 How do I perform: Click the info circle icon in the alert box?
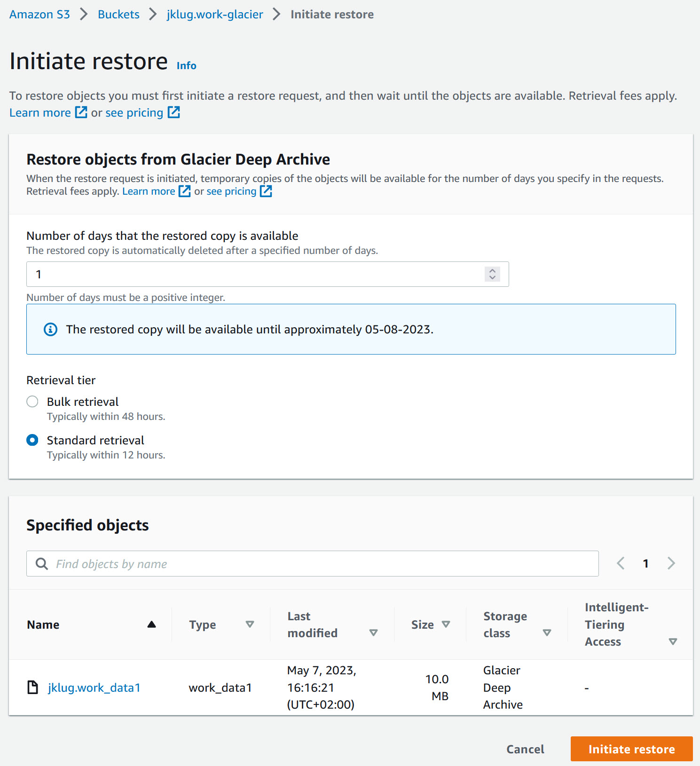coord(51,330)
